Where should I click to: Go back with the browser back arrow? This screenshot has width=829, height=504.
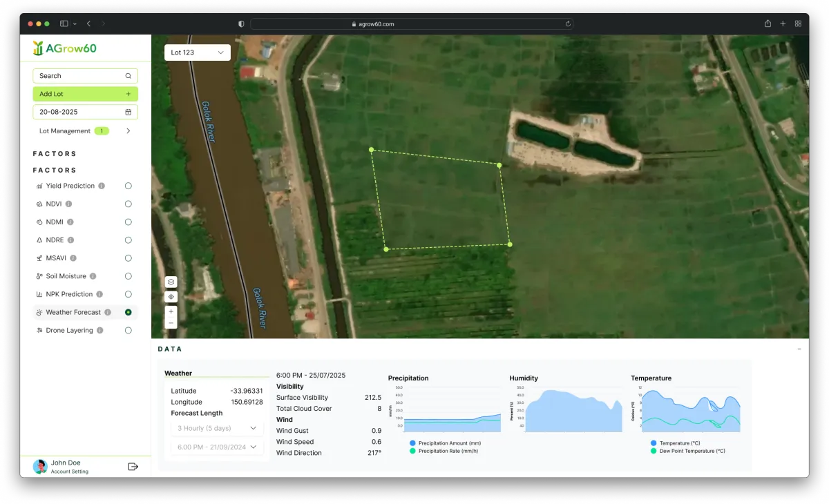pyautogui.click(x=88, y=23)
